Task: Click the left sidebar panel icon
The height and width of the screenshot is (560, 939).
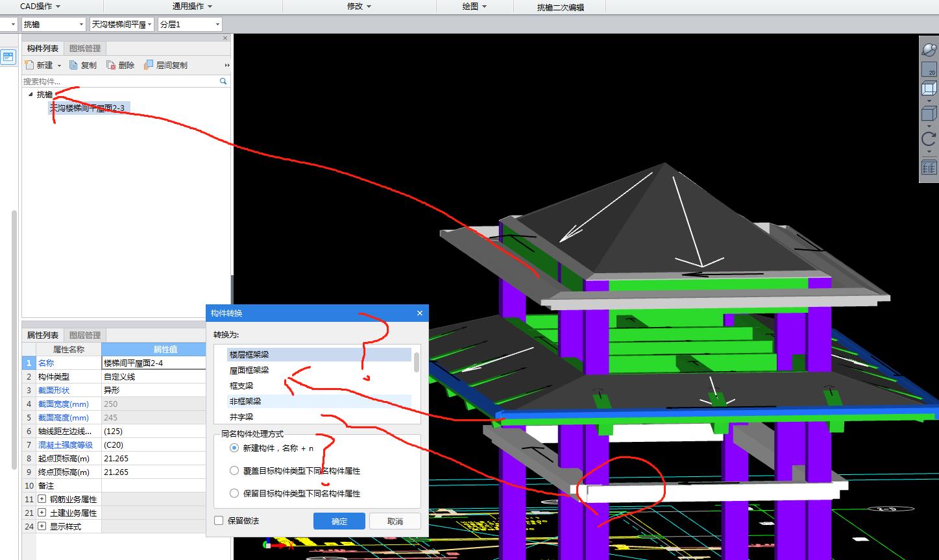Action: 8,57
